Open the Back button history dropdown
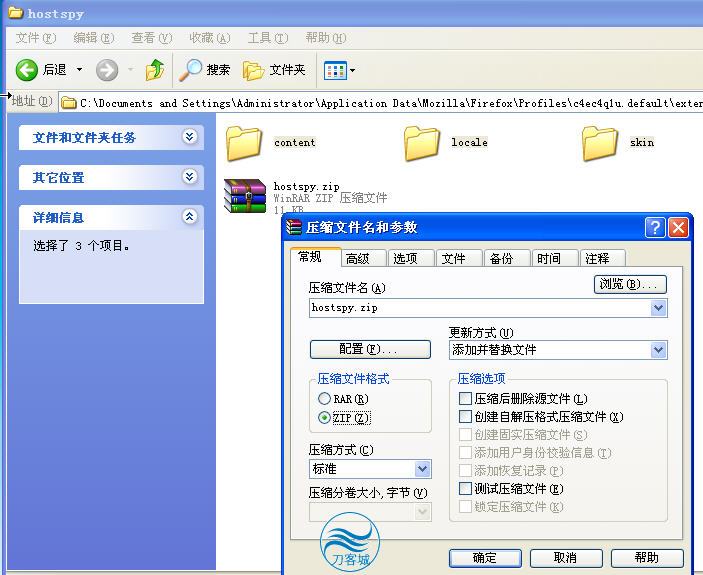Screen dimensions: 703x575 tap(79, 69)
